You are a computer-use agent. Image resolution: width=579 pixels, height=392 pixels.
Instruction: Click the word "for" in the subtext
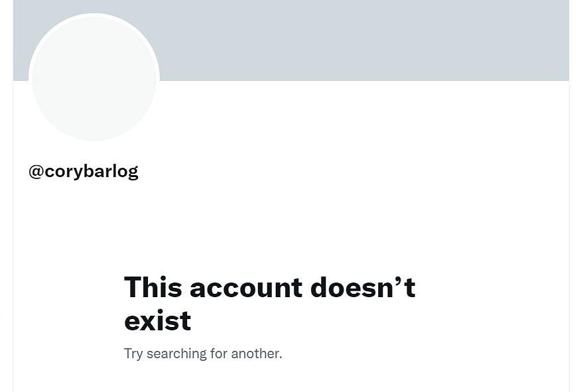(x=219, y=354)
